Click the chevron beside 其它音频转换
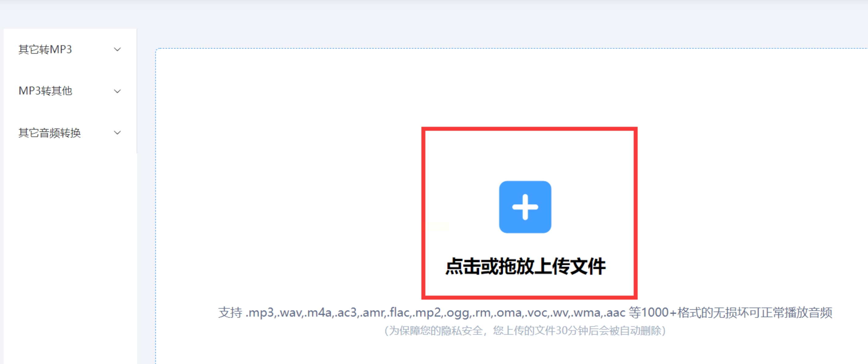868x364 pixels. click(x=117, y=133)
